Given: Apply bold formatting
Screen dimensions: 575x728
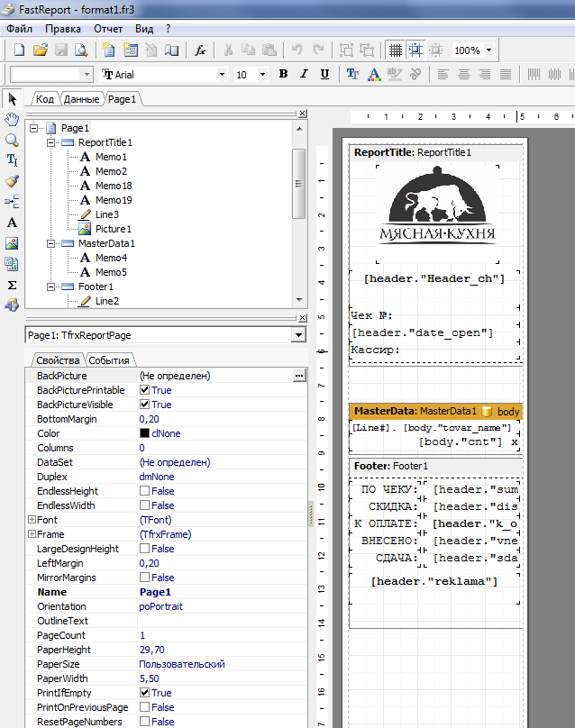Looking at the screenshot, I should 283,75.
